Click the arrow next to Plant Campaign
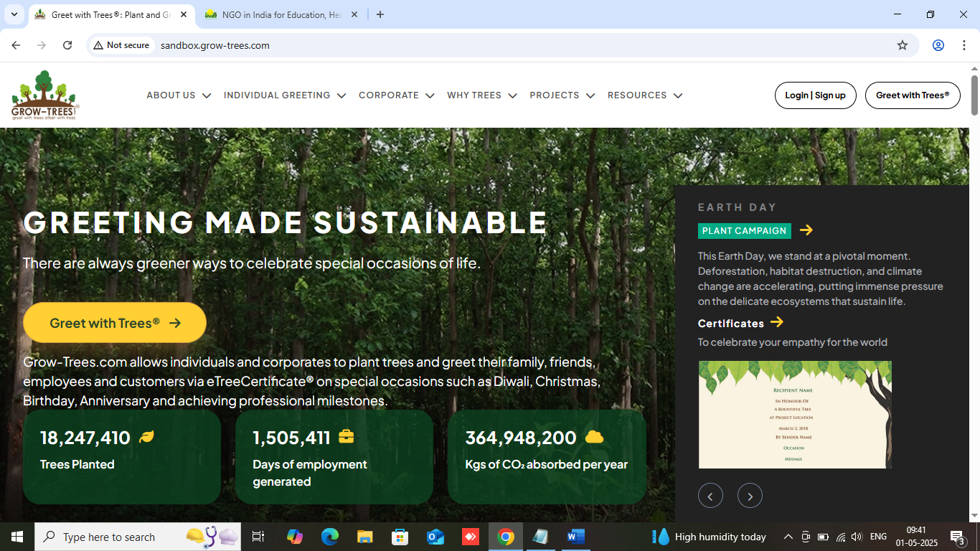The height and width of the screenshot is (551, 980). click(x=806, y=230)
